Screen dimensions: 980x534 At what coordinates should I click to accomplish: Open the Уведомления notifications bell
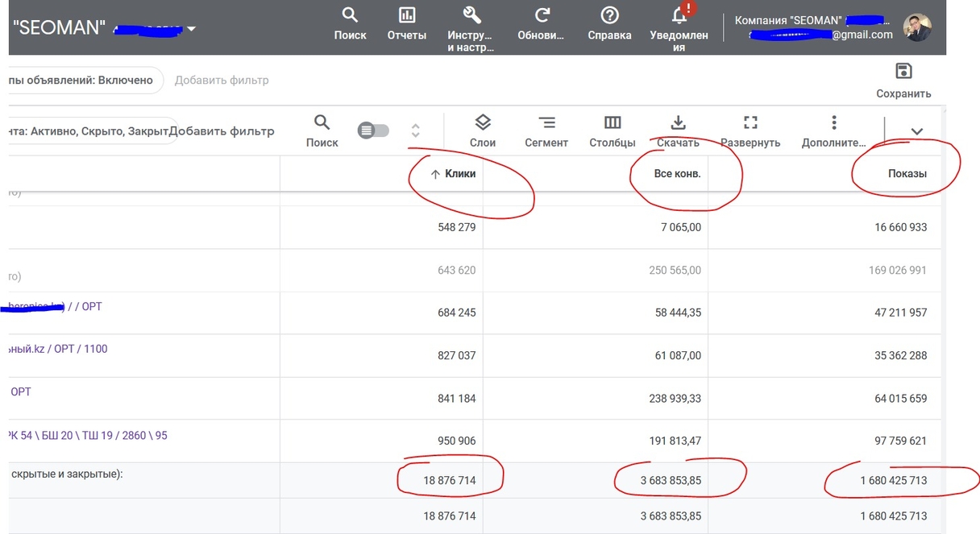pos(679,15)
